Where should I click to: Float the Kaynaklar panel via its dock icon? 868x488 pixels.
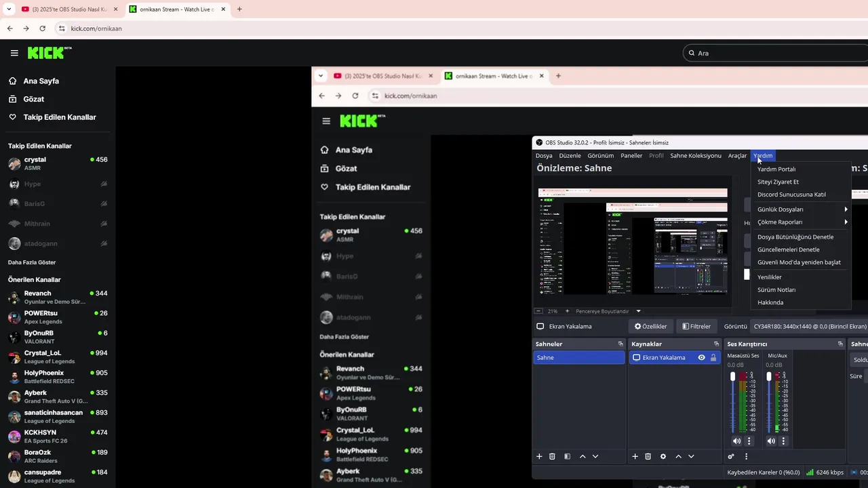pos(716,344)
